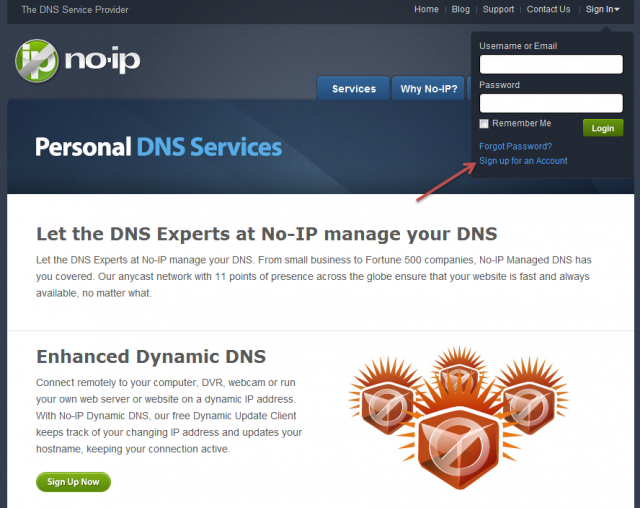The image size is (640, 508).
Task: Click the Enhanced Dynamic DNS heading
Action: tap(151, 356)
